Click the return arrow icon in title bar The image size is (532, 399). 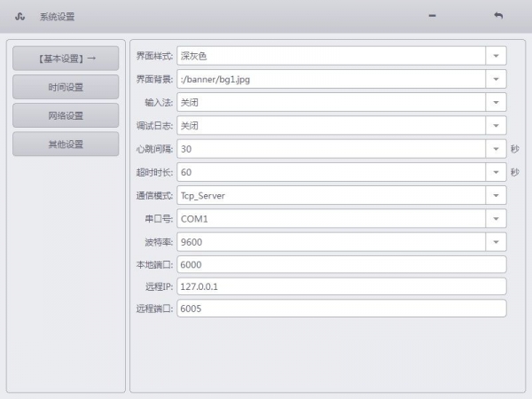click(498, 16)
